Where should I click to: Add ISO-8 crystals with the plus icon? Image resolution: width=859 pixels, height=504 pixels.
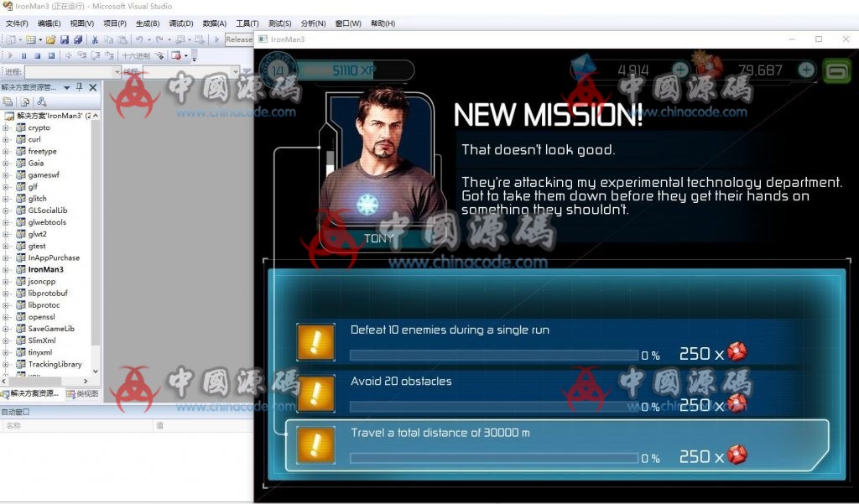click(679, 70)
